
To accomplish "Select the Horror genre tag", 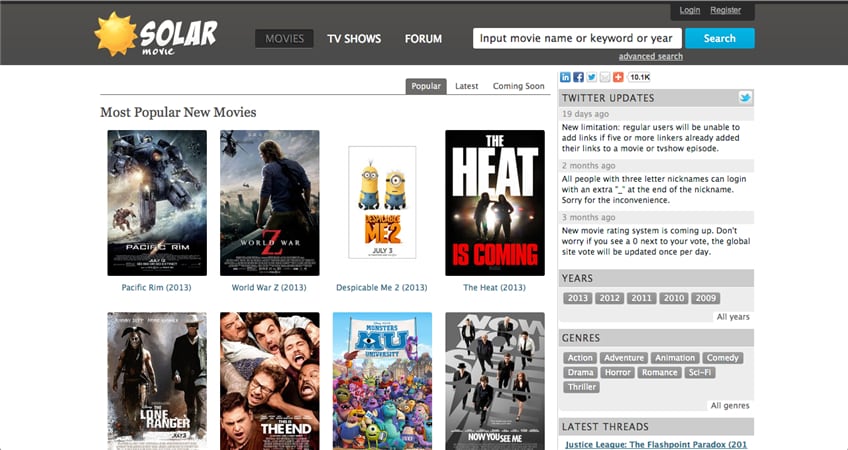I will (x=618, y=372).
